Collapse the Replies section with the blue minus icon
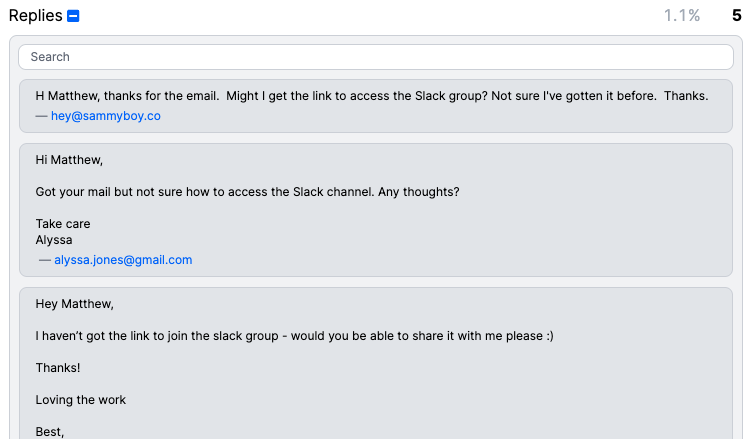756x439 pixels. pos(73,16)
